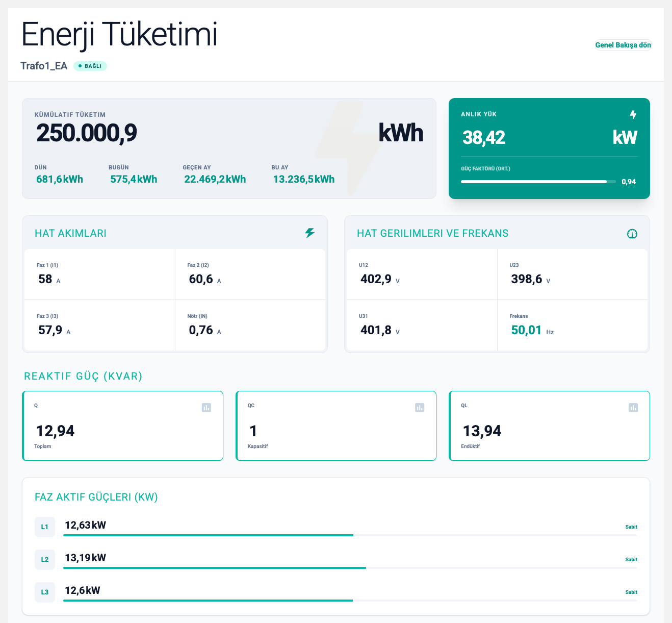Click the power factor value 0,94
Screen dimensions: 672x623
629,182
